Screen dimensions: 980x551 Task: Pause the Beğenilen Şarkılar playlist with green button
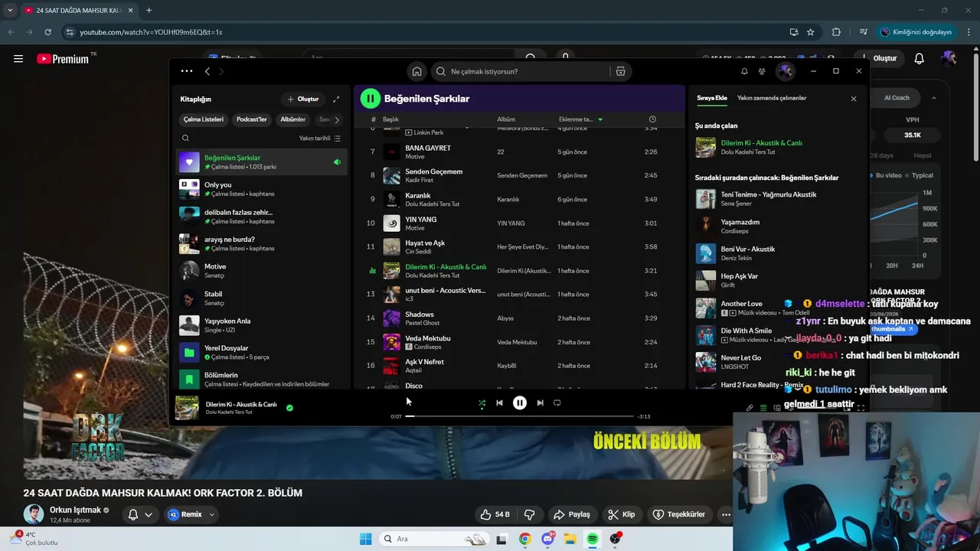[370, 98]
